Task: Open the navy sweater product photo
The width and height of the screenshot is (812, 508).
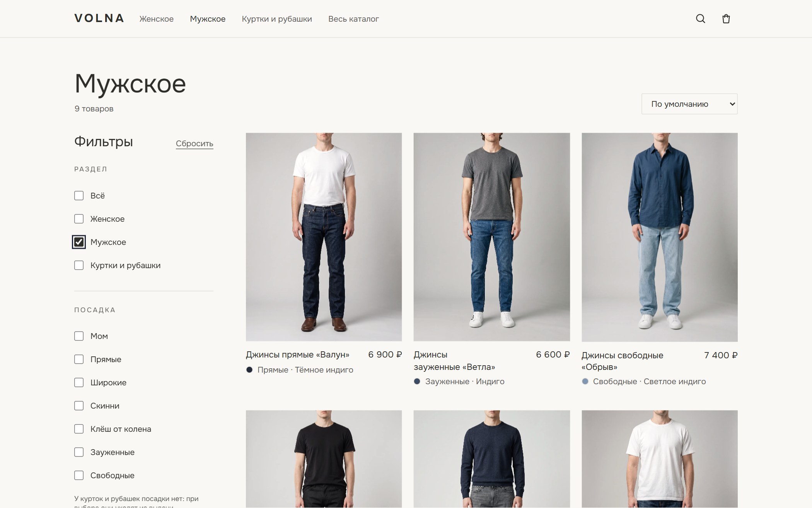Action: [491, 459]
